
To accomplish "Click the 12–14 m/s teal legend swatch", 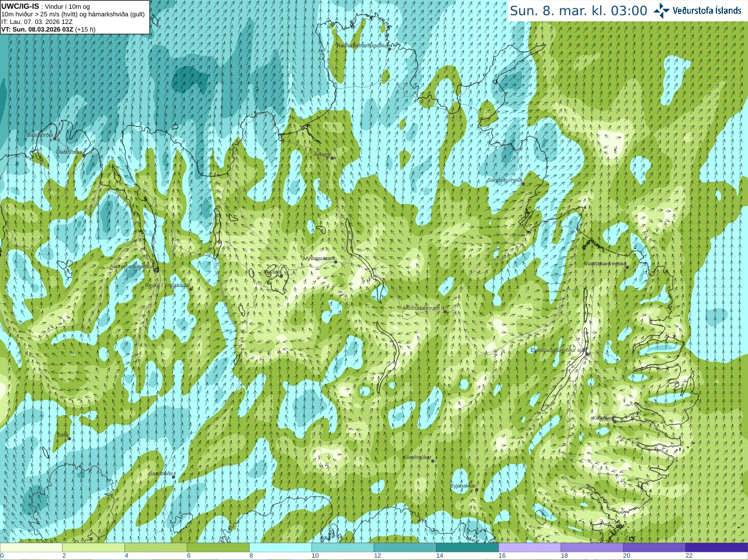I will click(405, 548).
